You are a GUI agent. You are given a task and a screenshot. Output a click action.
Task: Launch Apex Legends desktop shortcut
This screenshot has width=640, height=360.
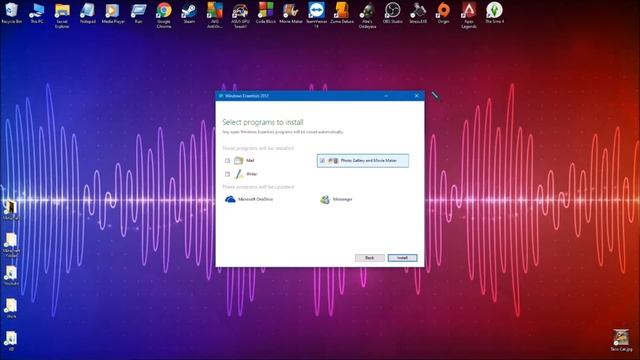coord(469,15)
